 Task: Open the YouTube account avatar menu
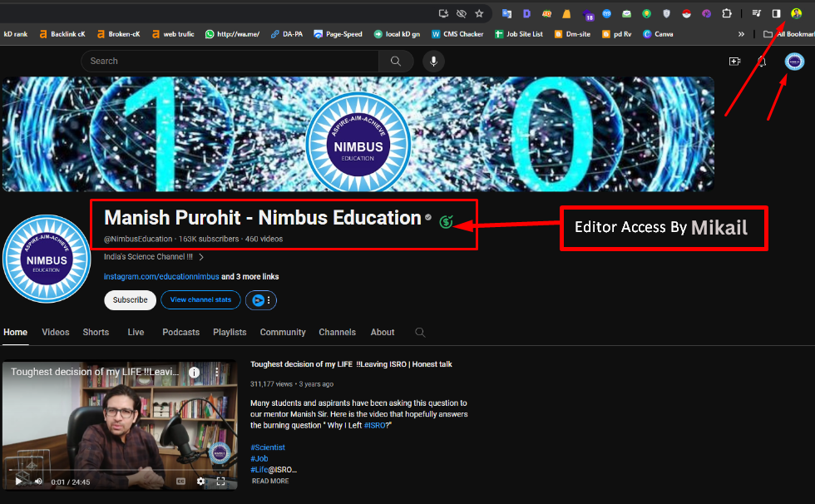pyautogui.click(x=795, y=61)
